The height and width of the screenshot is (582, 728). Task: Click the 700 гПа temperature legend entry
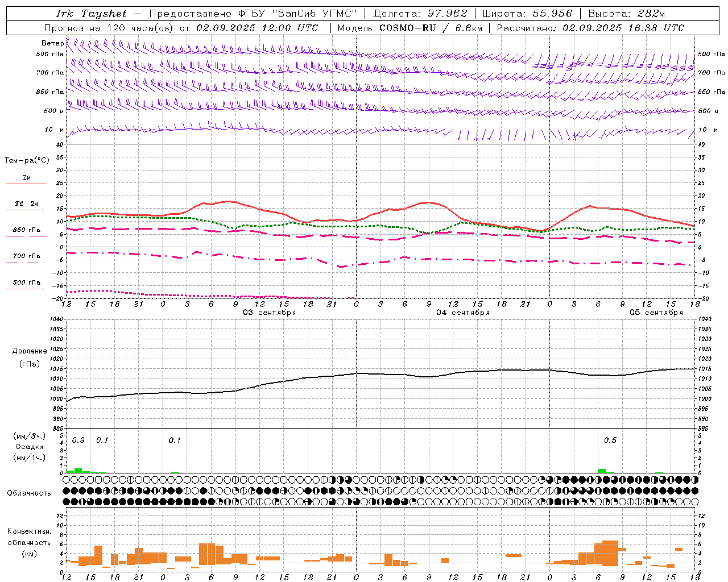[x=26, y=256]
